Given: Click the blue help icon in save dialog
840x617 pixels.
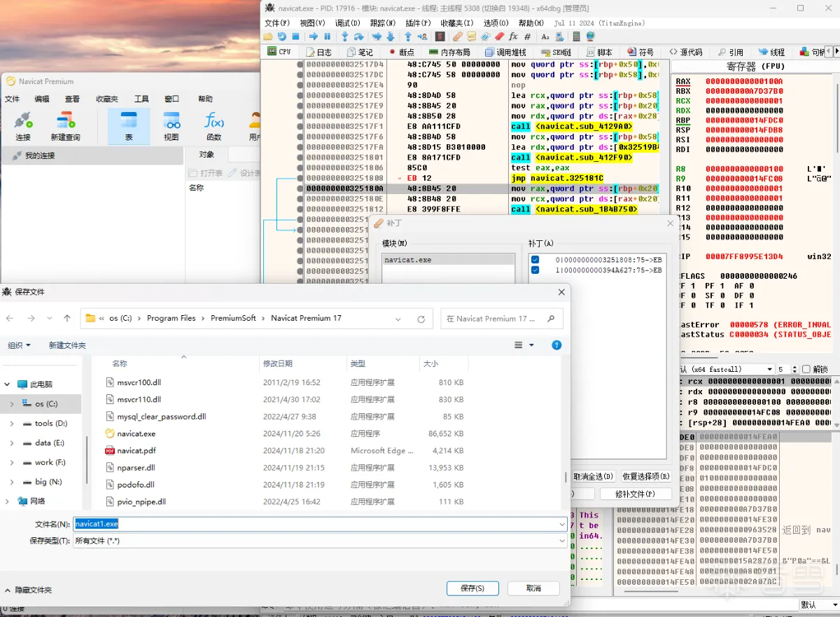Looking at the screenshot, I should pyautogui.click(x=556, y=345).
